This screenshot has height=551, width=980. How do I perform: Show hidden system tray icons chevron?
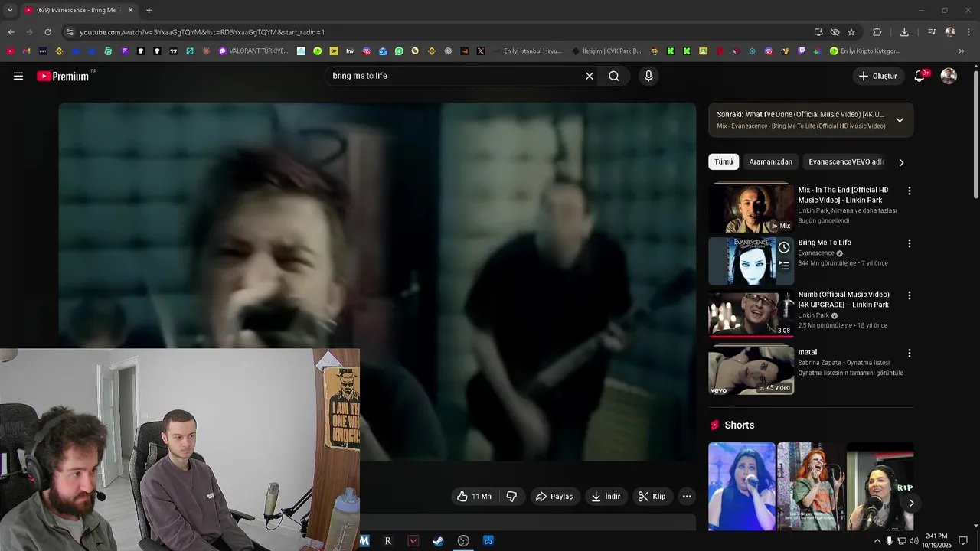[877, 541]
